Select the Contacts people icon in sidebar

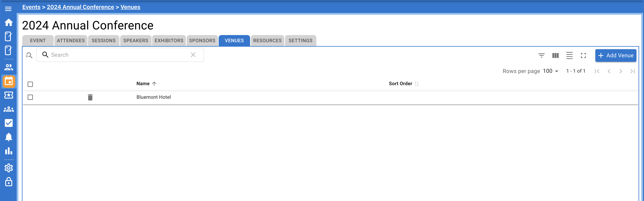pos(9,67)
